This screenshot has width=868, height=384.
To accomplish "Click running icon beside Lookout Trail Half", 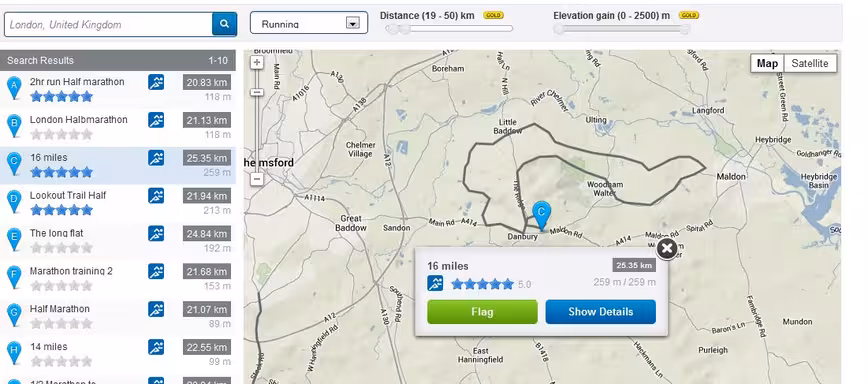I will coord(156,195).
